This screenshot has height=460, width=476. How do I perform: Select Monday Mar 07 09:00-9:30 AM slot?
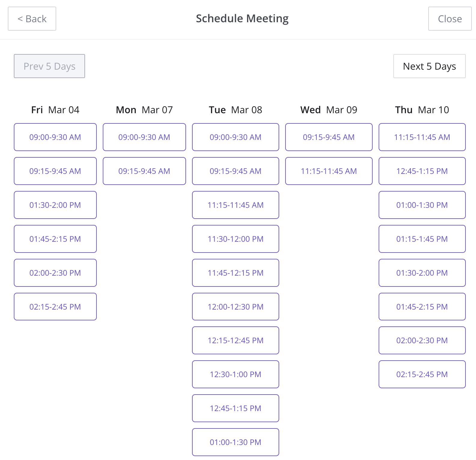tap(144, 137)
